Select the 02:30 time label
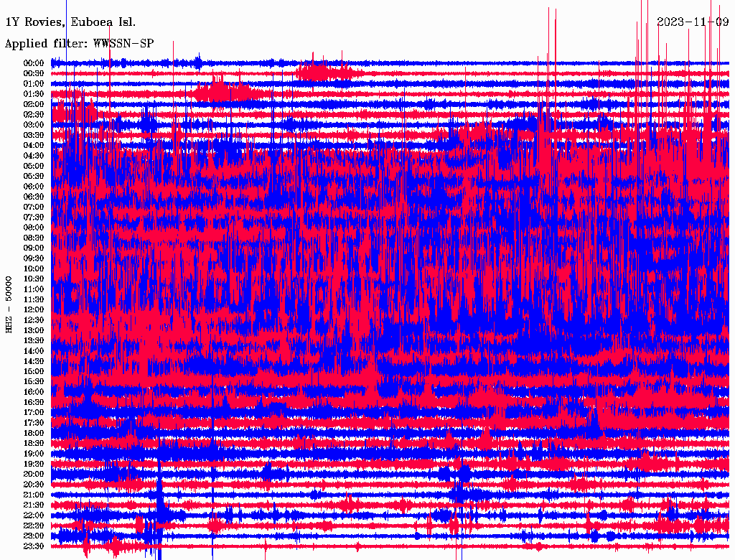 pyautogui.click(x=34, y=114)
